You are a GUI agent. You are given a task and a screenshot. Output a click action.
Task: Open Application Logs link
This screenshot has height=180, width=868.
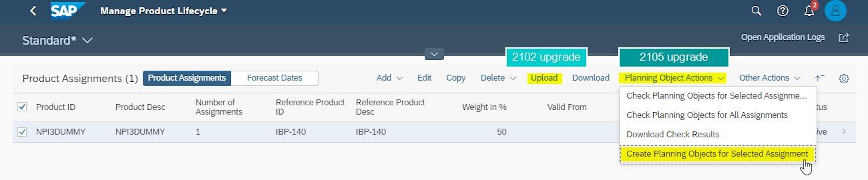pos(783,37)
